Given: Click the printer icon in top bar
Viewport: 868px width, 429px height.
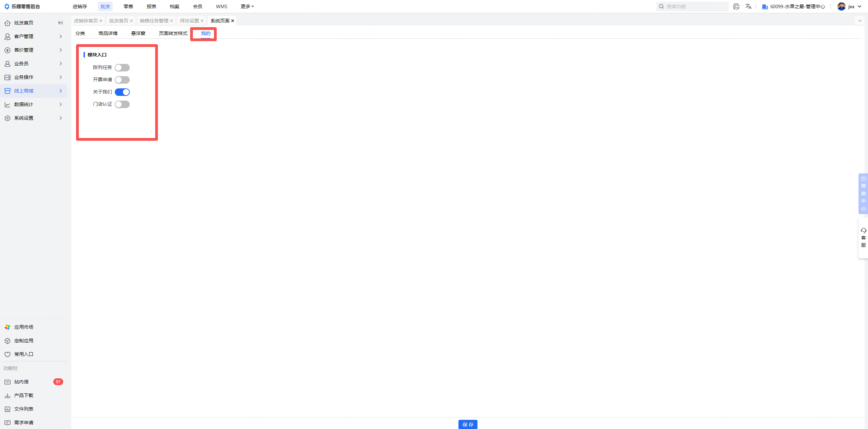Looking at the screenshot, I should tap(736, 6).
